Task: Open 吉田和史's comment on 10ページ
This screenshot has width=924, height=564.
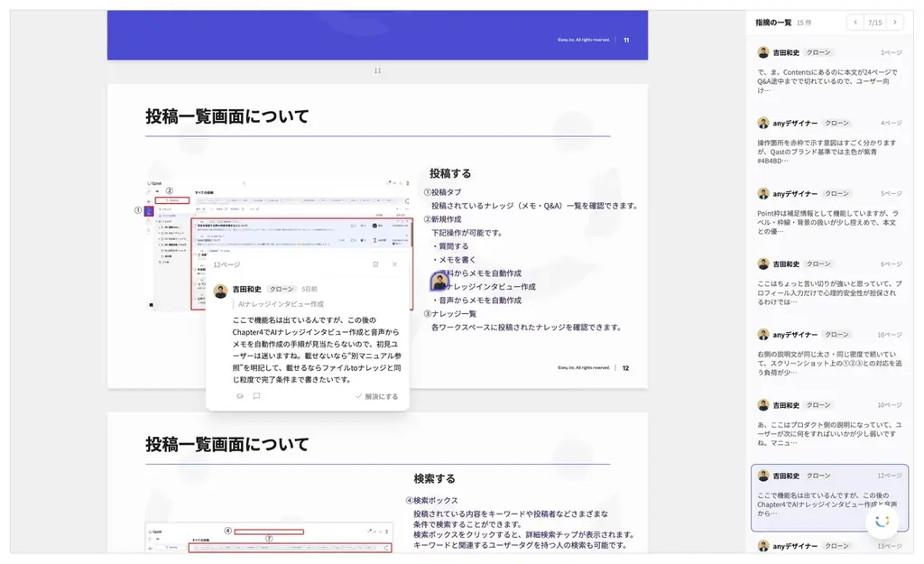Action: [x=829, y=424]
